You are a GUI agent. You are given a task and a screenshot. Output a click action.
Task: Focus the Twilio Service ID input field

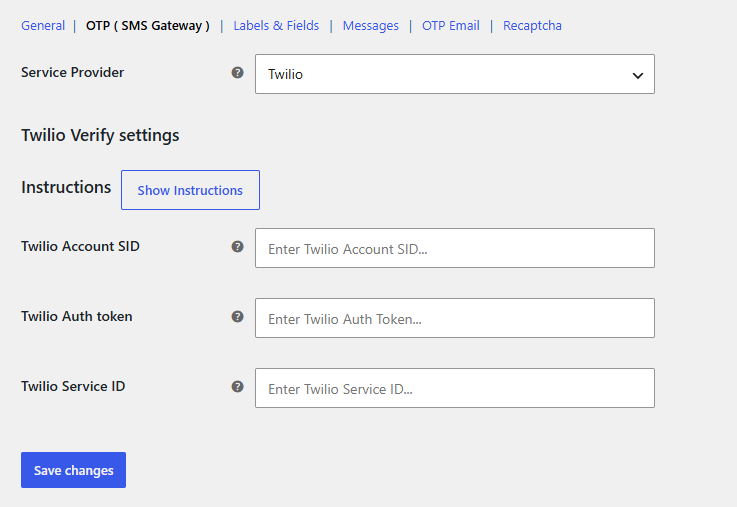[455, 388]
